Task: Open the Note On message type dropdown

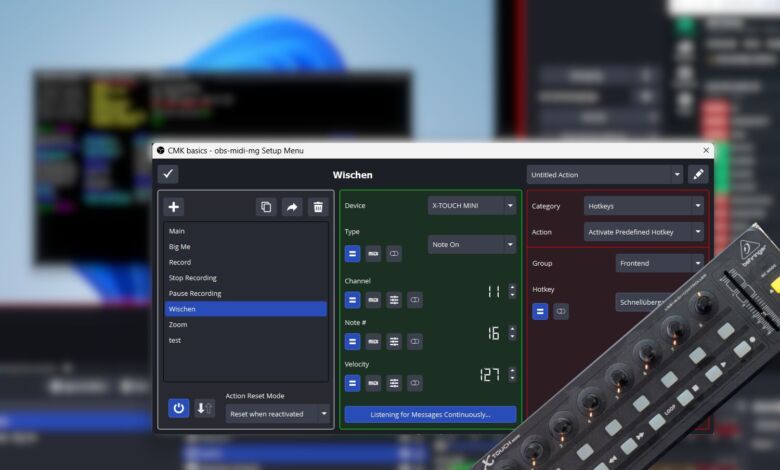Action: (472, 245)
